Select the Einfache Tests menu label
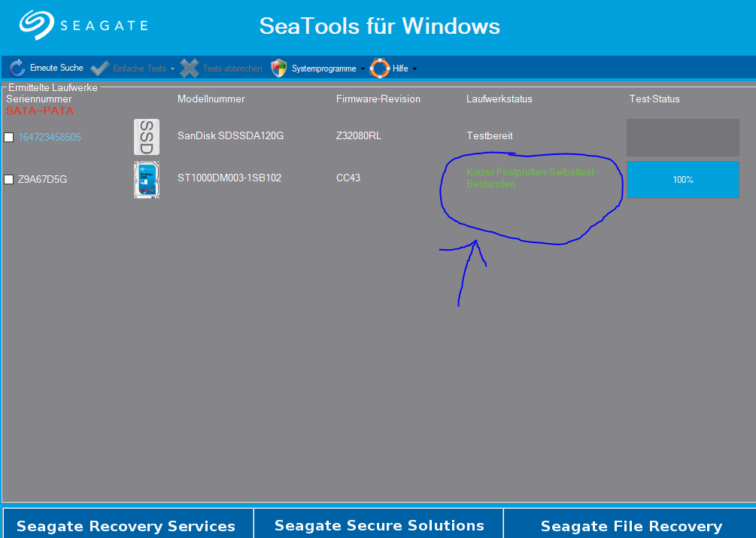Viewport: 756px width, 538px height. click(139, 68)
